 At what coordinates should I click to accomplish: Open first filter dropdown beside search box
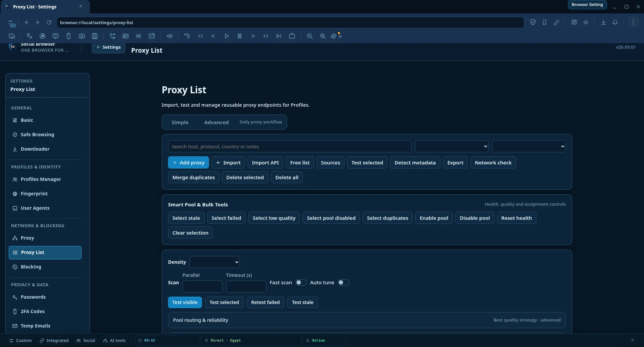(x=451, y=146)
